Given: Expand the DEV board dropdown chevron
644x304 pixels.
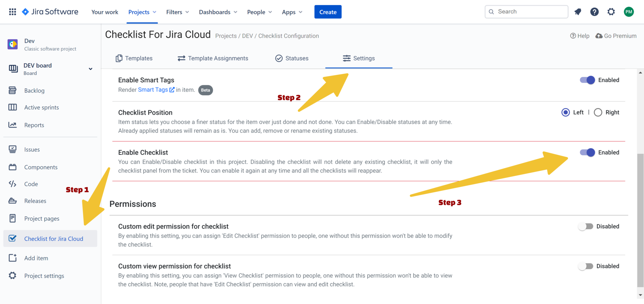Looking at the screenshot, I should [x=91, y=69].
